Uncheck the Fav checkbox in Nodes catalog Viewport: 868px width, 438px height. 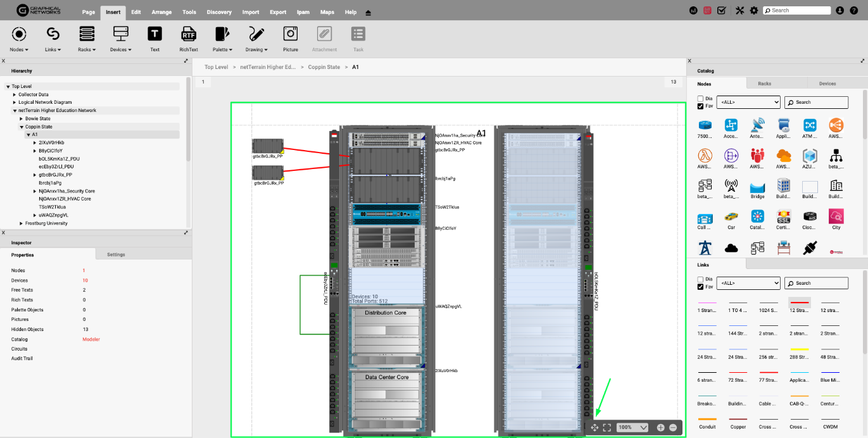[x=700, y=106]
